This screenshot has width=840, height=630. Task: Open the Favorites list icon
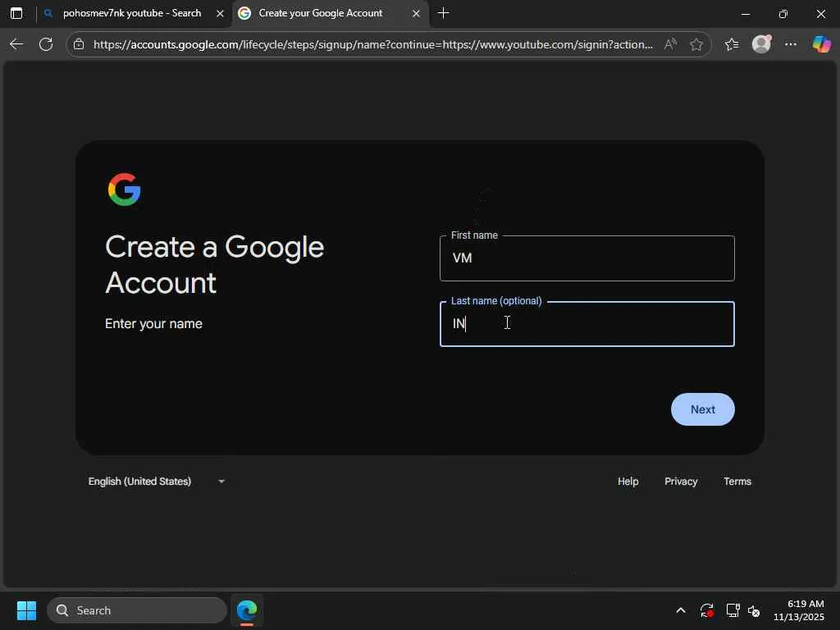pyautogui.click(x=732, y=44)
